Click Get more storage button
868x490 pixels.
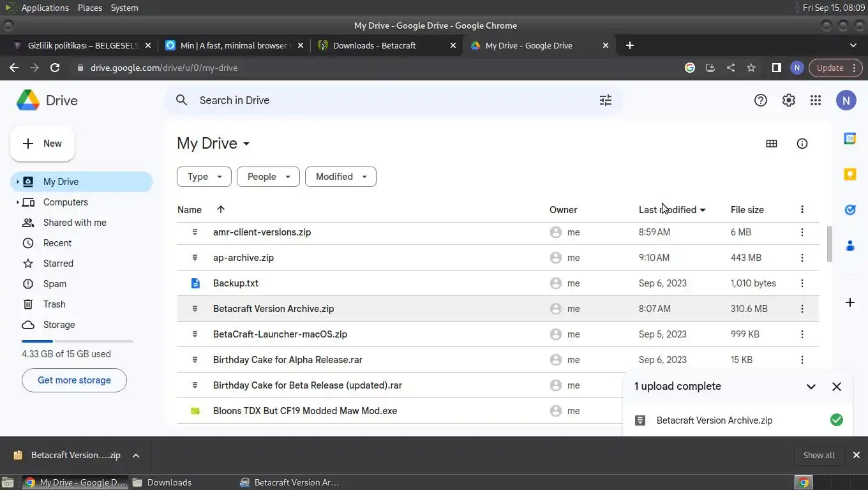point(74,380)
